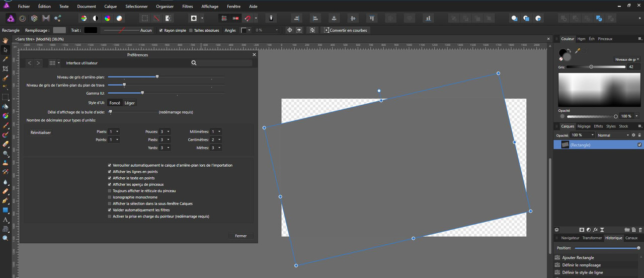The image size is (644, 278).
Task: Select the Crop tool
Action: click(6, 67)
